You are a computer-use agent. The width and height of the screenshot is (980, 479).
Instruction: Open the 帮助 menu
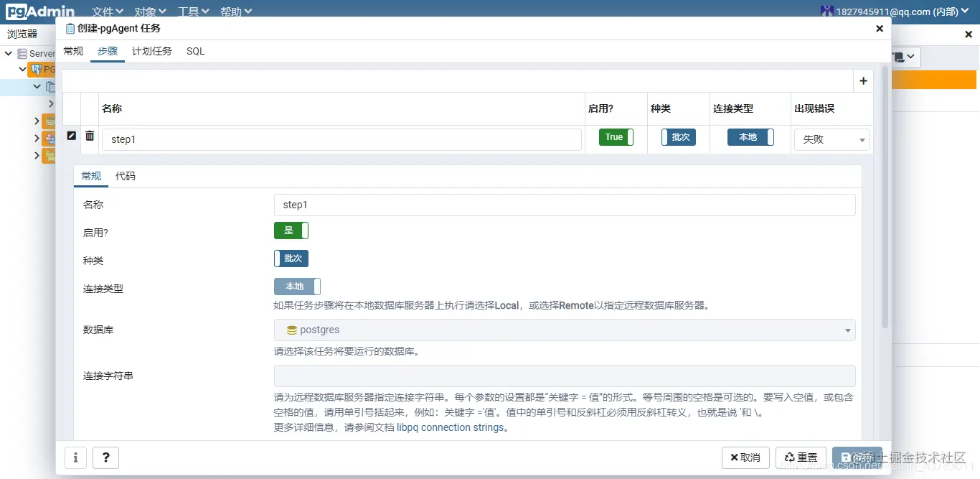coord(236,11)
